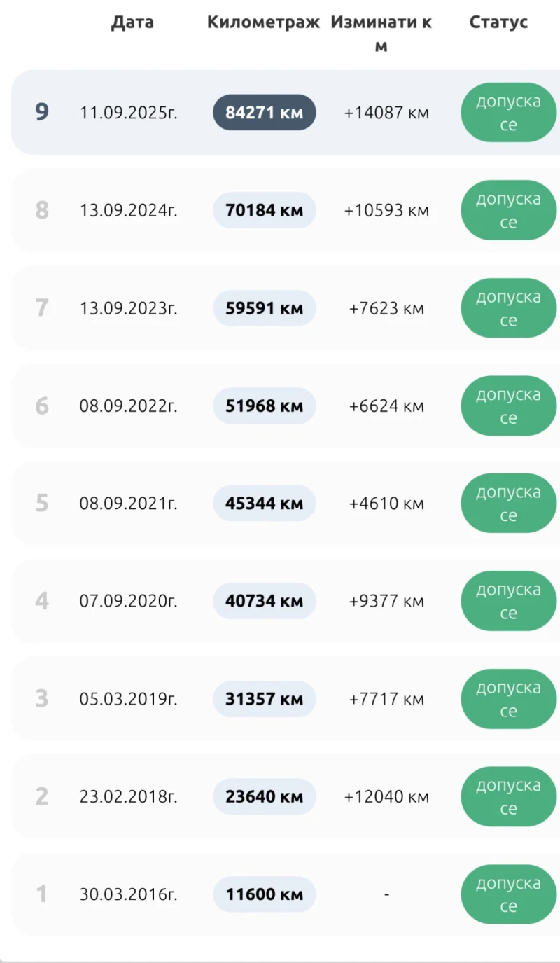Viewport: 560px width, 963px height.
Task: Click the status badge for 13.09.2024г.
Action: pos(508,210)
